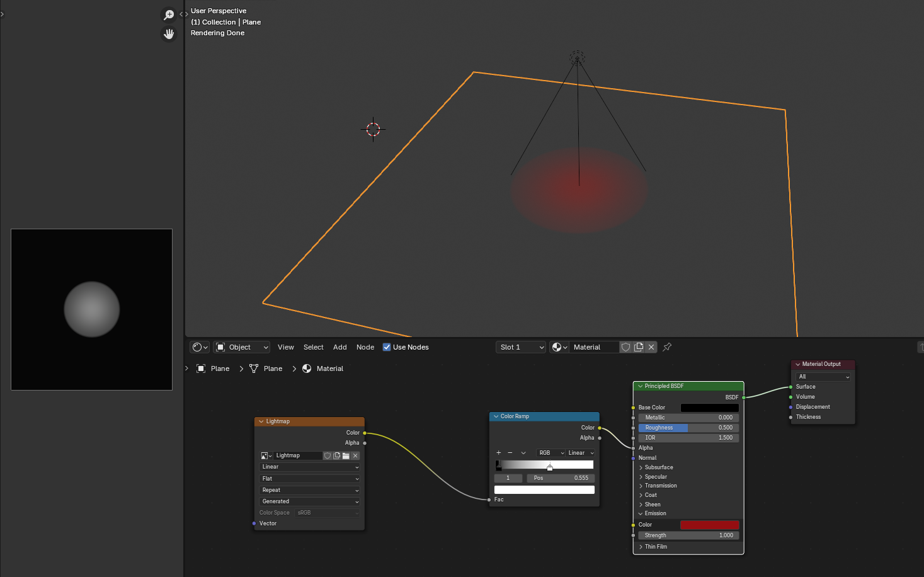Unlink the material with the X icon

pos(651,347)
